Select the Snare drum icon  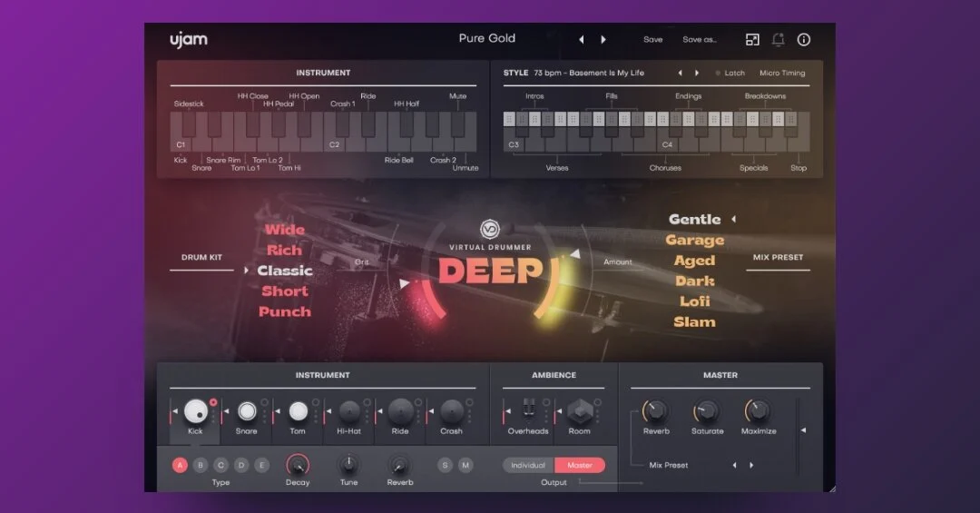tap(247, 411)
